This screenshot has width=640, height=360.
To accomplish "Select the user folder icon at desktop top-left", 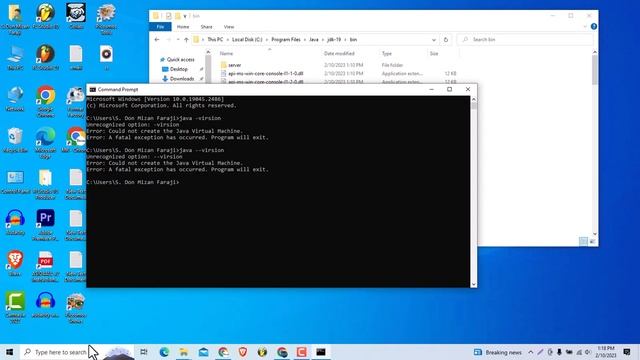I will 15,19.
